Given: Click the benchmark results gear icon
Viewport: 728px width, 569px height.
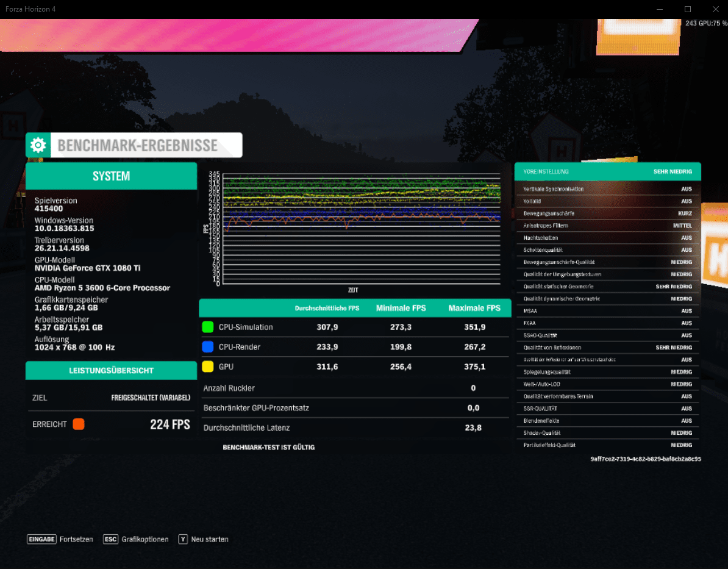Looking at the screenshot, I should click(38, 145).
